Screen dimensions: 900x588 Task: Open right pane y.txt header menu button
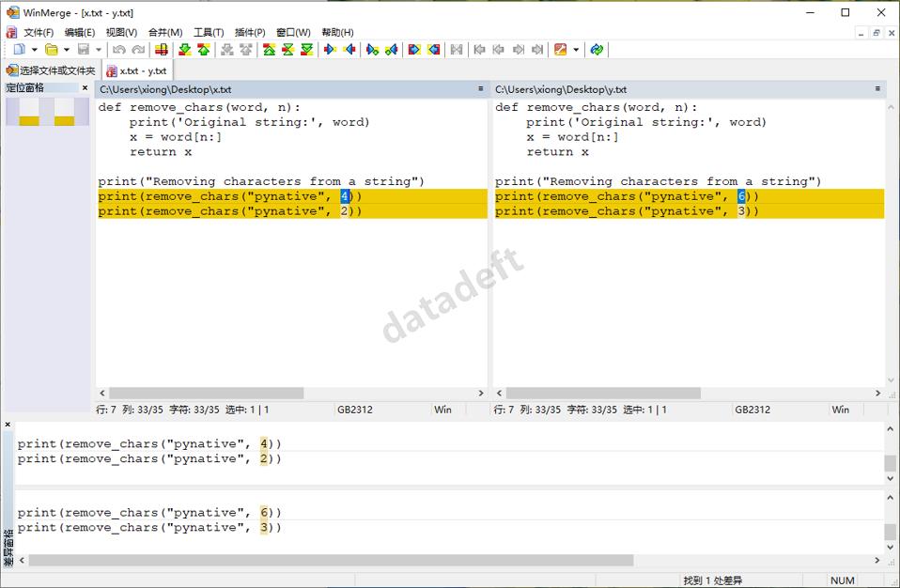tap(877, 89)
